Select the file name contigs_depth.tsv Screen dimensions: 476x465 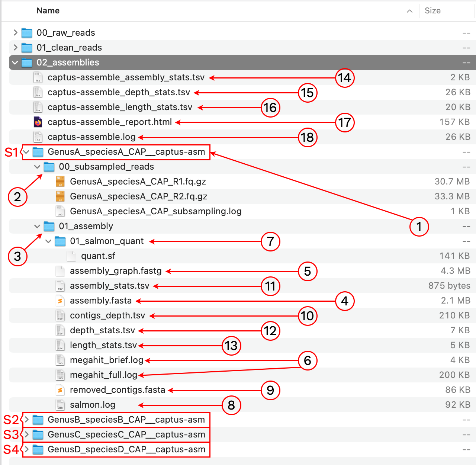[x=107, y=315]
